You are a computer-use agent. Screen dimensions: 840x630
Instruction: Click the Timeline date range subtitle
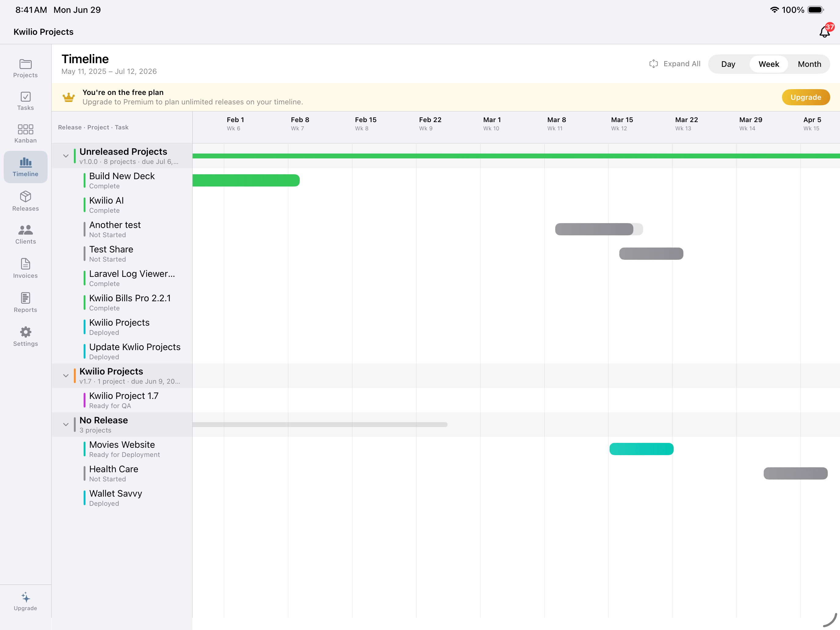[x=109, y=71]
